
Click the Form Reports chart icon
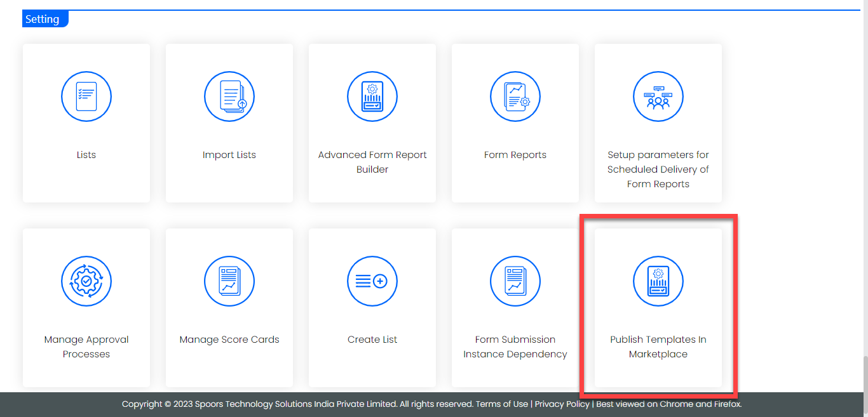pos(515,96)
